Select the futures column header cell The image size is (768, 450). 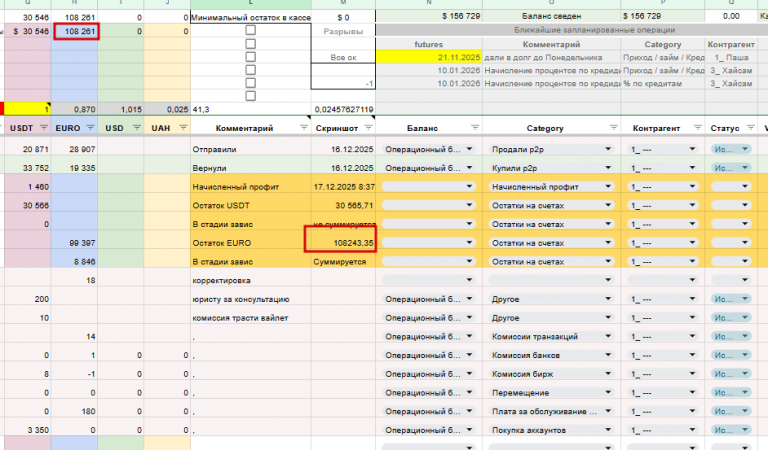(429, 44)
